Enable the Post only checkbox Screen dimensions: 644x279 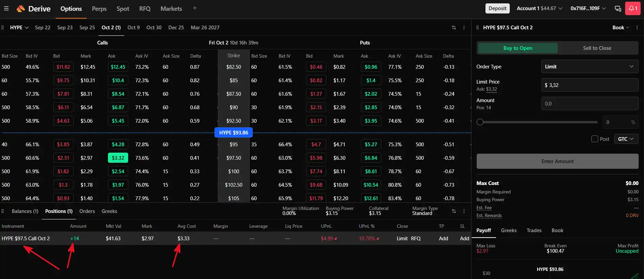pyautogui.click(x=595, y=139)
